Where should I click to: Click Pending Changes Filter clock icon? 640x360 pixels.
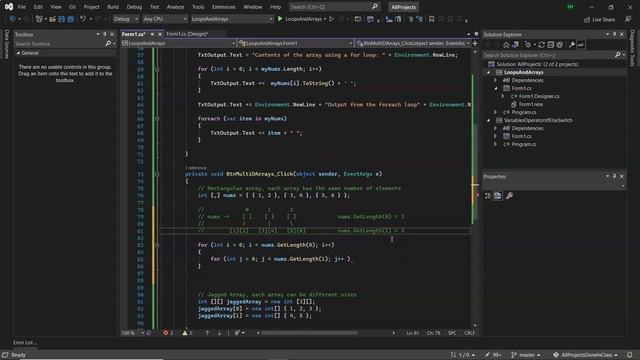(x=528, y=44)
